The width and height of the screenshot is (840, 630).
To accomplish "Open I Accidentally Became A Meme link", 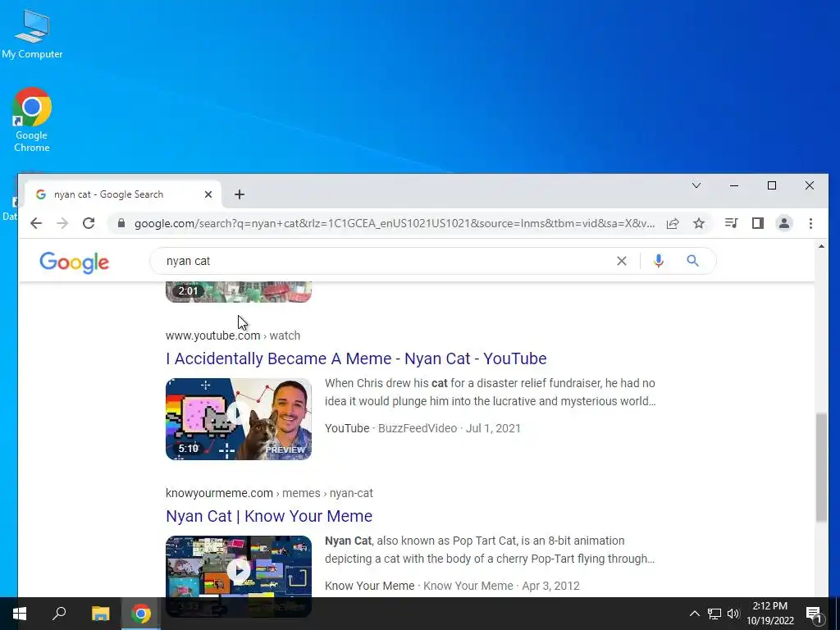I will point(356,358).
